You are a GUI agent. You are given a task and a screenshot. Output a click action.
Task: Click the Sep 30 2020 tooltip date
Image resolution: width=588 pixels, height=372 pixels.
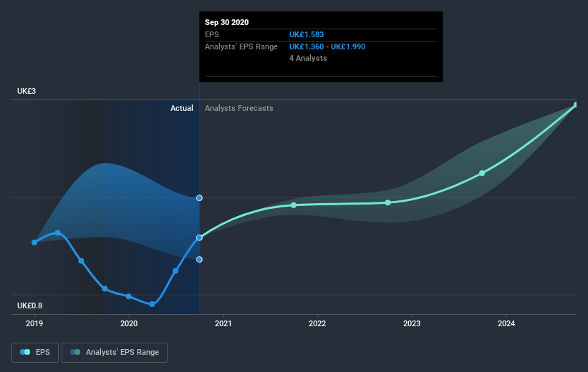(226, 22)
